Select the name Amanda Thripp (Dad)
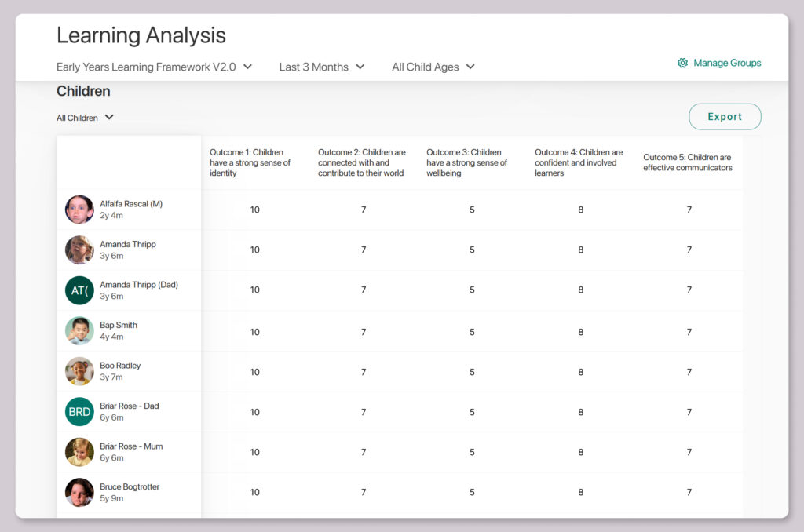This screenshot has height=532, width=804. [139, 285]
